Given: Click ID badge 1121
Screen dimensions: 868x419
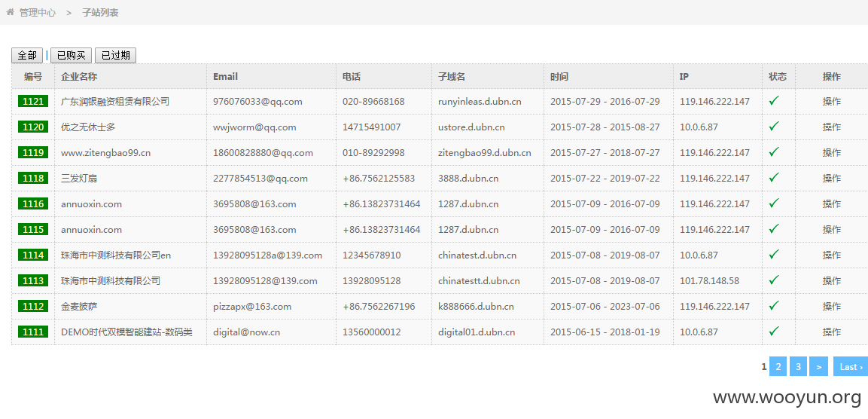Looking at the screenshot, I should click(32, 102).
